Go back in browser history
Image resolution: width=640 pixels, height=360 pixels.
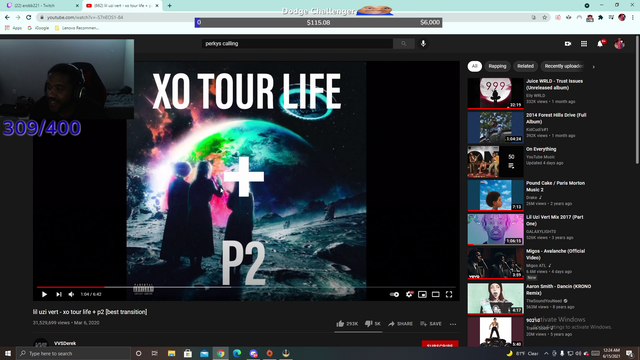tap(7, 18)
